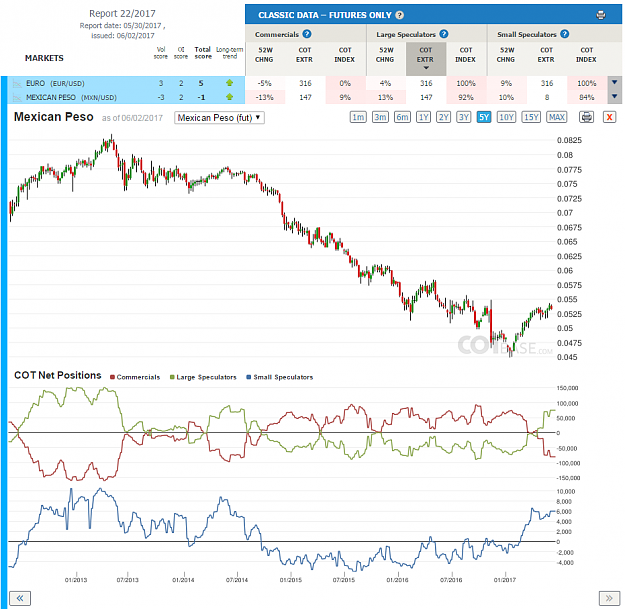Click the Euro row chart icon
The width and height of the screenshot is (625, 609).
[x=17, y=83]
